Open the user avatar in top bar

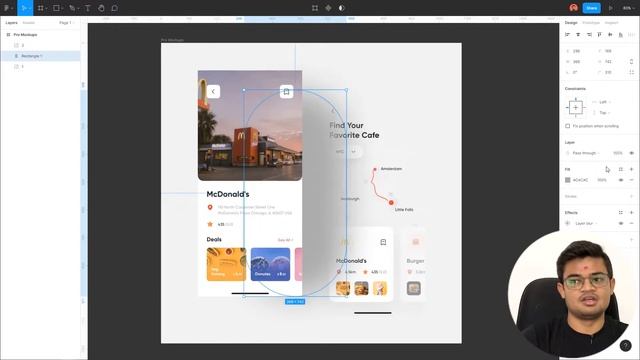pyautogui.click(x=573, y=8)
